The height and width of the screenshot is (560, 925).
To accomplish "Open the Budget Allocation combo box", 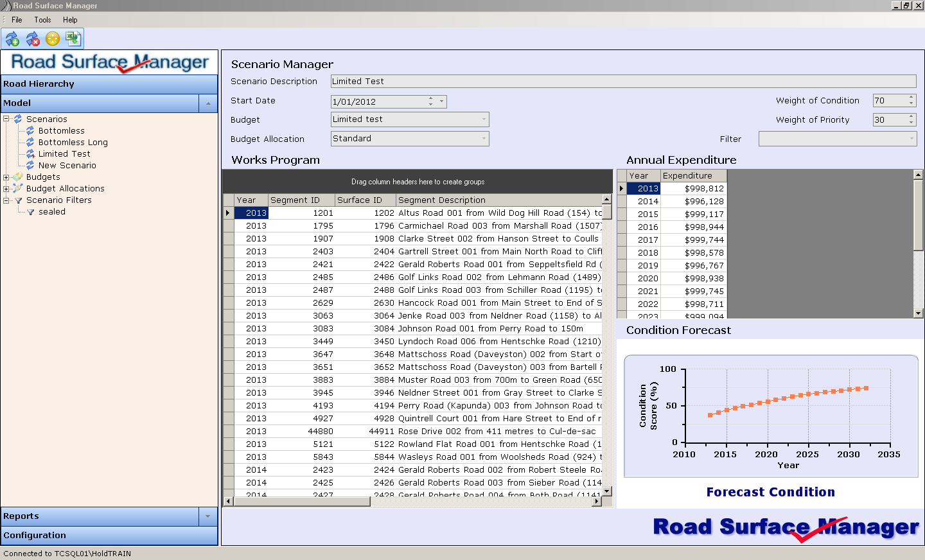I will tap(410, 139).
